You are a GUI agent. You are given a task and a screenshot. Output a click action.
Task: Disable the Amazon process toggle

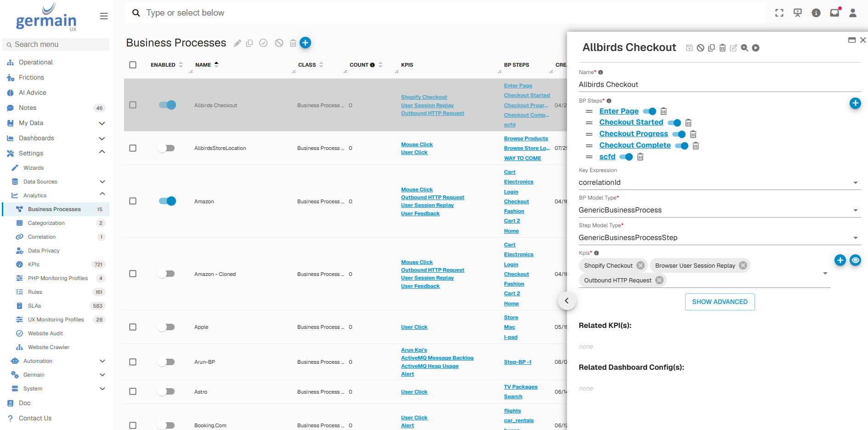[167, 201]
